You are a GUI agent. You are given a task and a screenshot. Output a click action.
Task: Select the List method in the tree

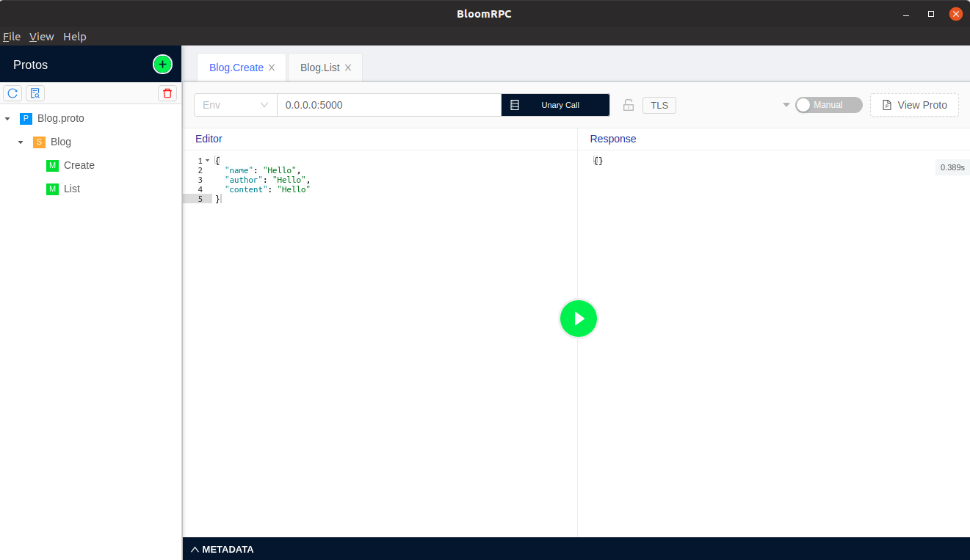pyautogui.click(x=72, y=189)
